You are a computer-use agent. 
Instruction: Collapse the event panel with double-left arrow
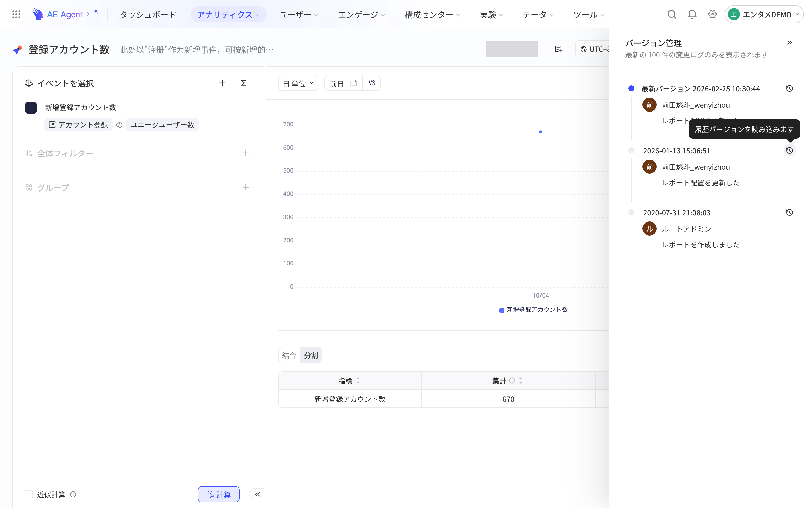(257, 494)
